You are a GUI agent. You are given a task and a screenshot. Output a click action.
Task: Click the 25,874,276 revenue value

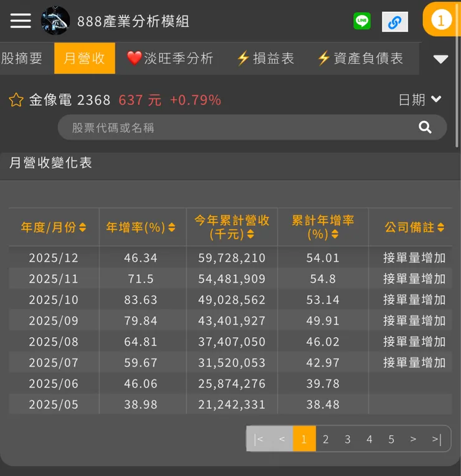pyautogui.click(x=232, y=384)
